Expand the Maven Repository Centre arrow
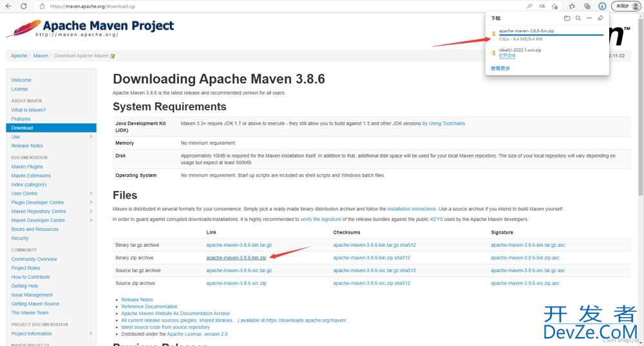 pyautogui.click(x=91, y=211)
